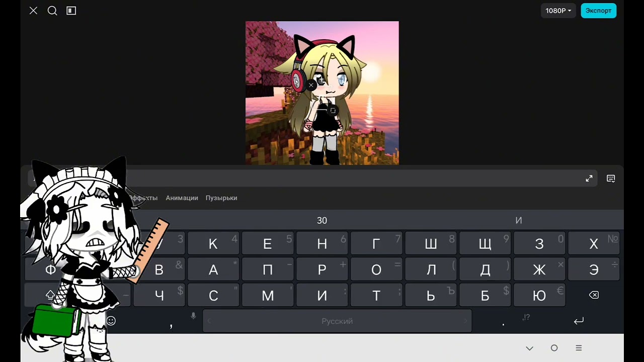Tap the А key

pos(213,269)
